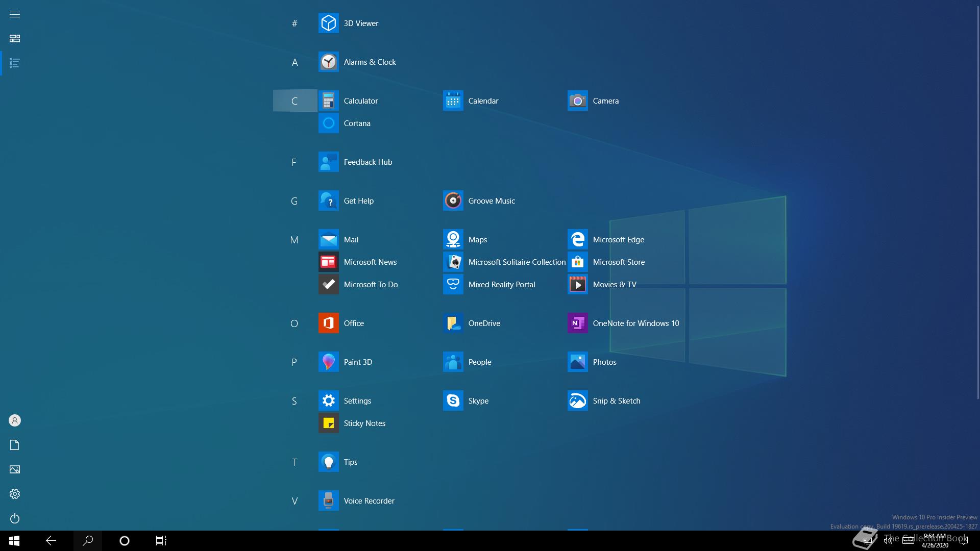Open the Microsoft Store icon
Image resolution: width=980 pixels, height=551 pixels.
point(577,262)
